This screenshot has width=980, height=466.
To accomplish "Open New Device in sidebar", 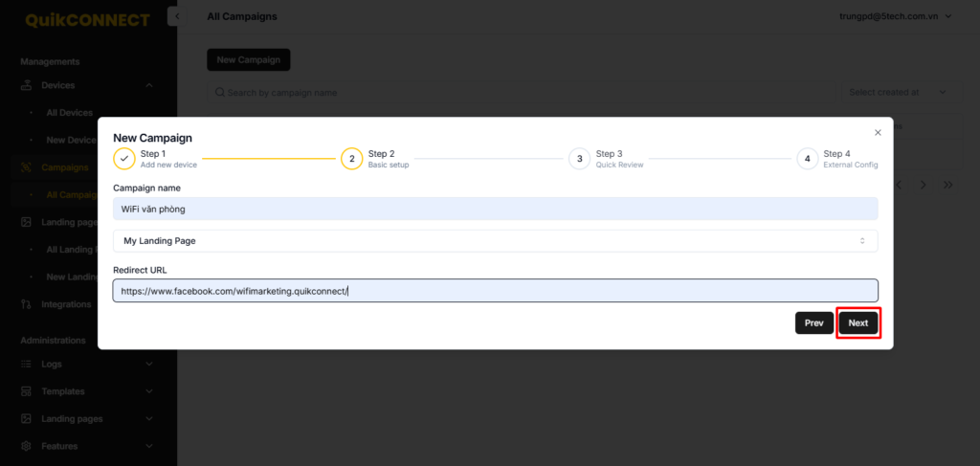I will (x=71, y=140).
